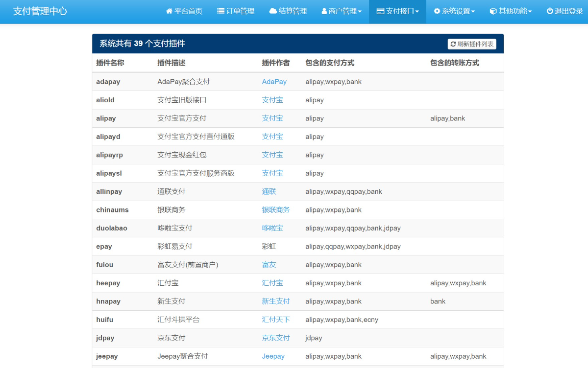Select the aliold plugin name

point(105,100)
